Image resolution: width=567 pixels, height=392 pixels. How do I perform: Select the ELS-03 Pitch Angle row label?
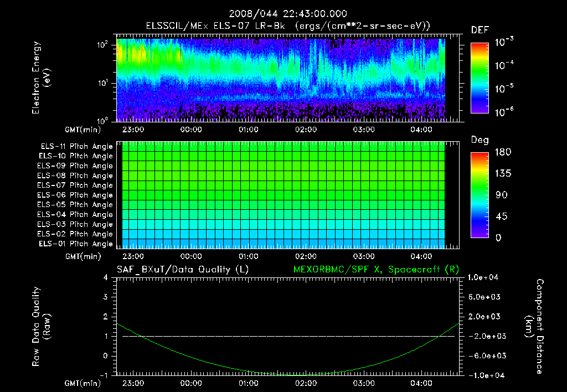(x=75, y=224)
